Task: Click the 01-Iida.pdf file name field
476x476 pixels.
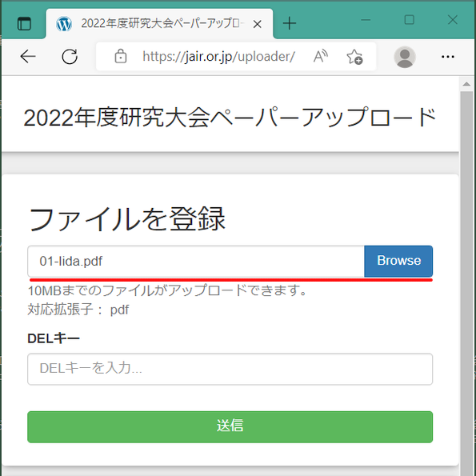Action: 196,262
